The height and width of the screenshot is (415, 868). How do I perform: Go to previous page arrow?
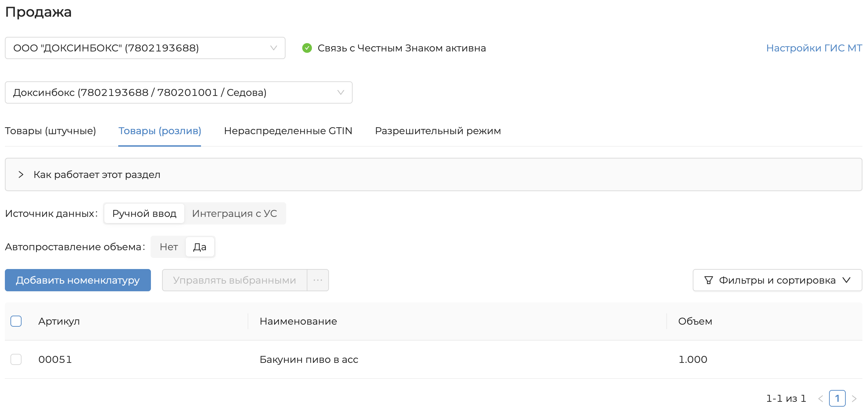click(821, 399)
